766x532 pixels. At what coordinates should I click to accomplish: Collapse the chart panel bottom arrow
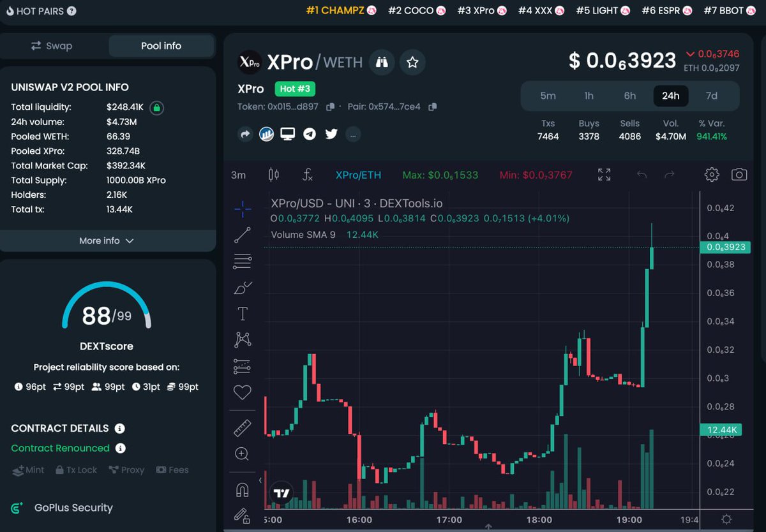click(489, 527)
